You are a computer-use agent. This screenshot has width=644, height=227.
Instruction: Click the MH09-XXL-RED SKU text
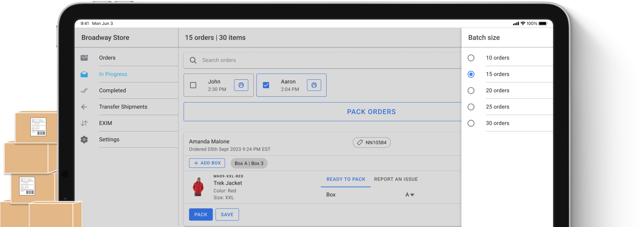(228, 176)
